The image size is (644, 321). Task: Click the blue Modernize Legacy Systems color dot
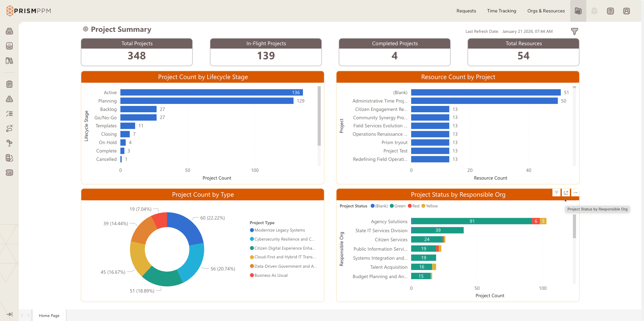251,230
